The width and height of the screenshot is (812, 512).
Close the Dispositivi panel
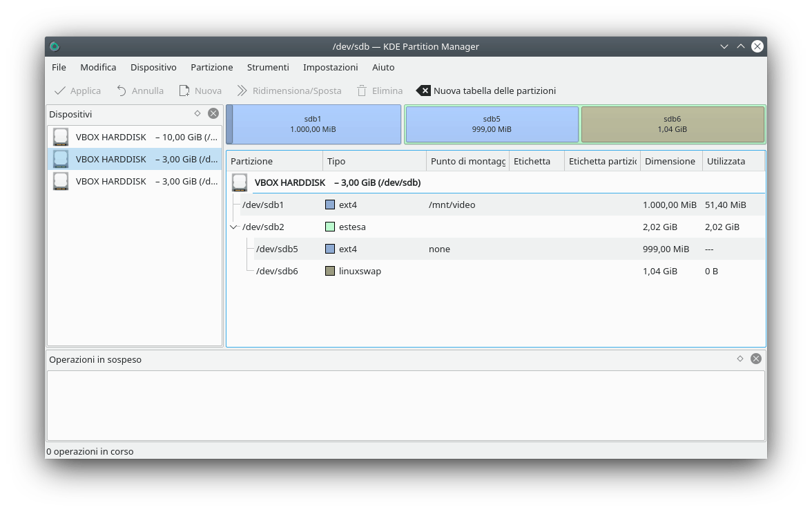click(x=213, y=113)
